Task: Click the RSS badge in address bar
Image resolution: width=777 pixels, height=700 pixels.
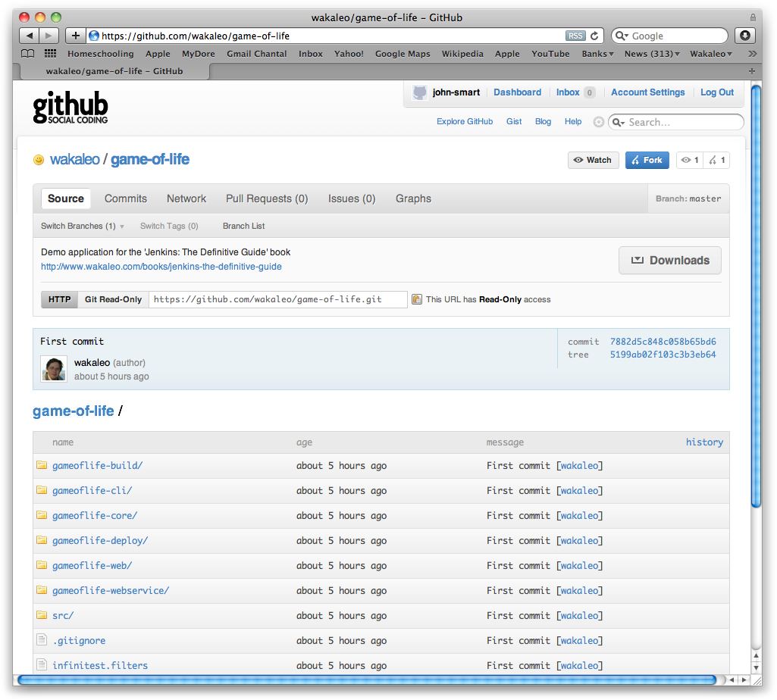Action: pos(575,36)
